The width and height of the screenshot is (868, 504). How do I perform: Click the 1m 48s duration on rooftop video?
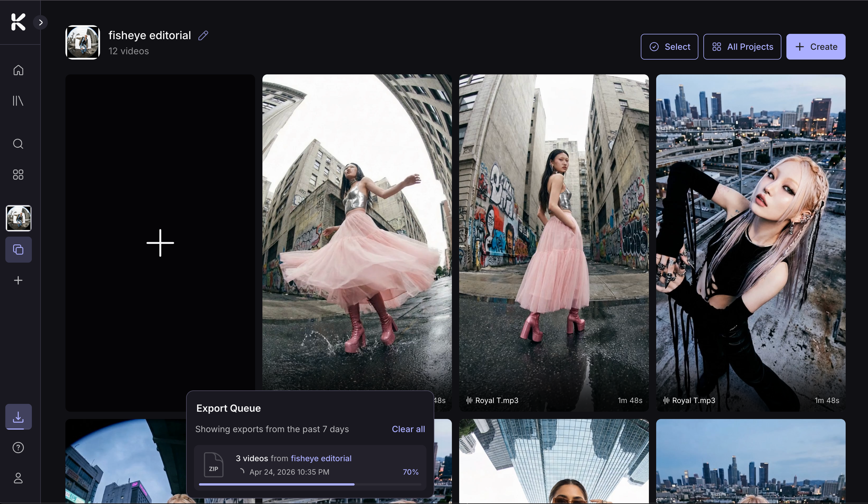coord(827,400)
